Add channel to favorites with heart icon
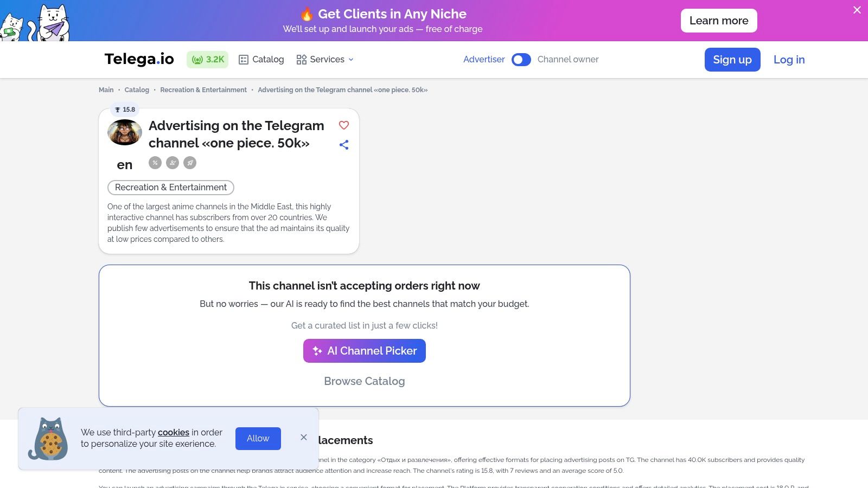This screenshot has height=488, width=868. (x=344, y=125)
